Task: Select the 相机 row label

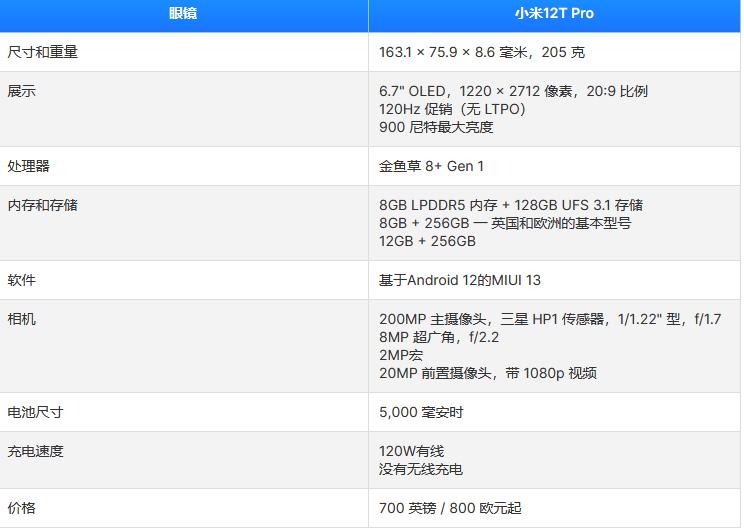Action: point(21,319)
